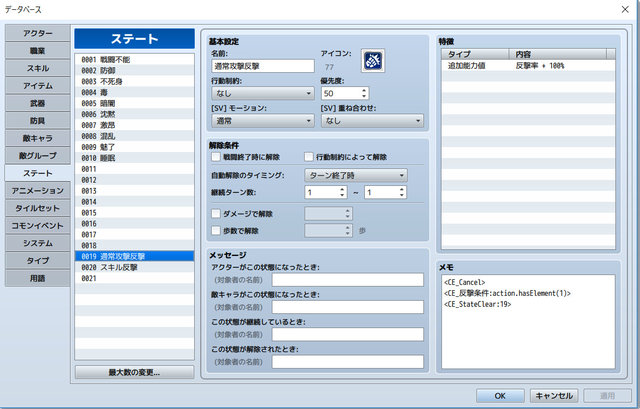Click the 優先度 stepper field
The width and height of the screenshot is (640, 409).
[345, 93]
